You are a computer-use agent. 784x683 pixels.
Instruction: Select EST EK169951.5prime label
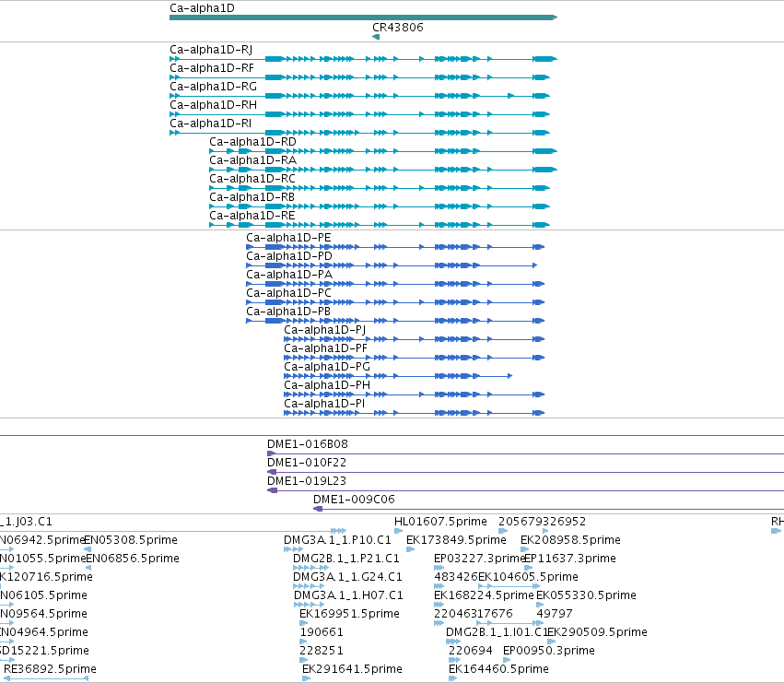(349, 614)
